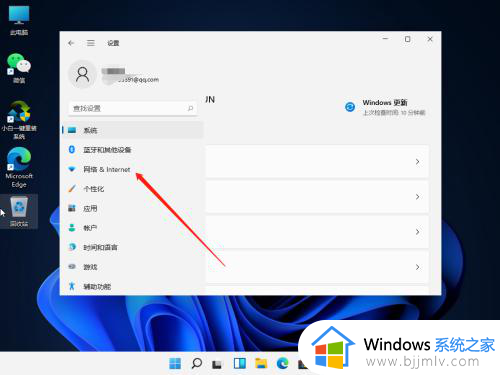Open 蓝牙和其他设备 settings category
Screen dimensions: 500x375
point(133,150)
